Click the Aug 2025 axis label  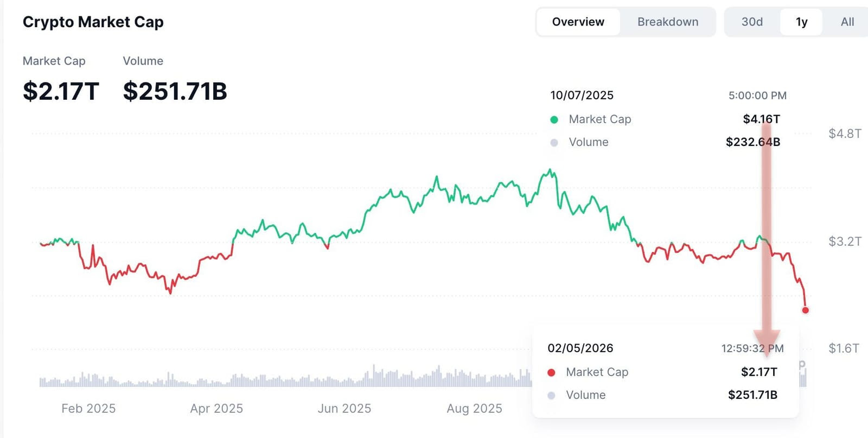pos(474,408)
